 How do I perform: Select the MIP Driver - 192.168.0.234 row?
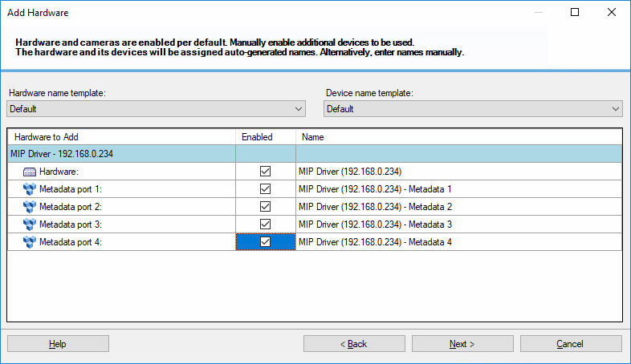click(x=315, y=154)
